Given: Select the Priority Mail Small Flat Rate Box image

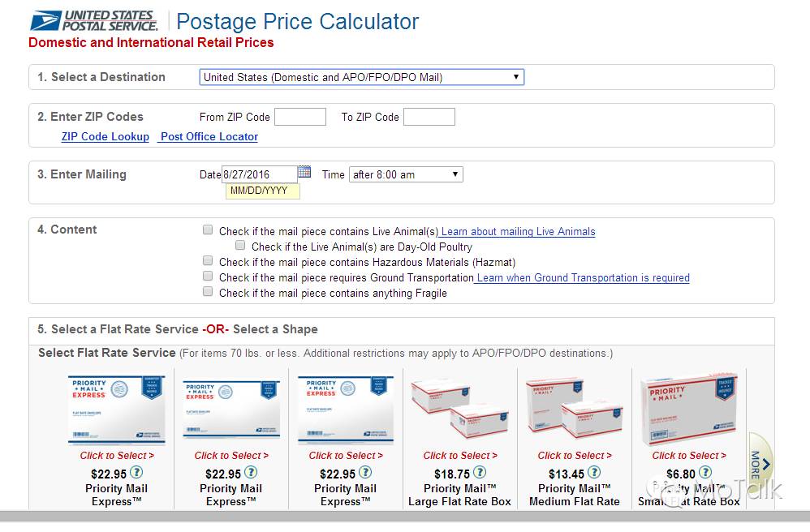Looking at the screenshot, I should [689, 410].
